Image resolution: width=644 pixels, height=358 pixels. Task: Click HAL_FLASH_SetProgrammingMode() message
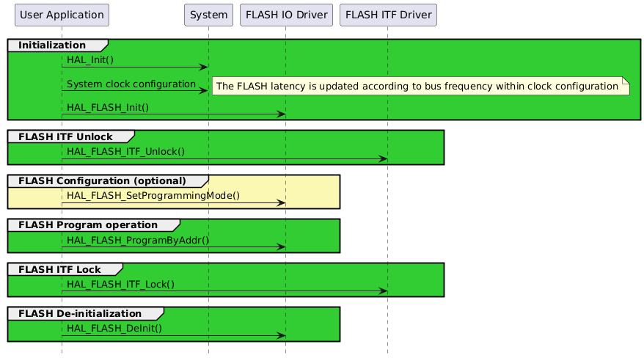(x=153, y=195)
